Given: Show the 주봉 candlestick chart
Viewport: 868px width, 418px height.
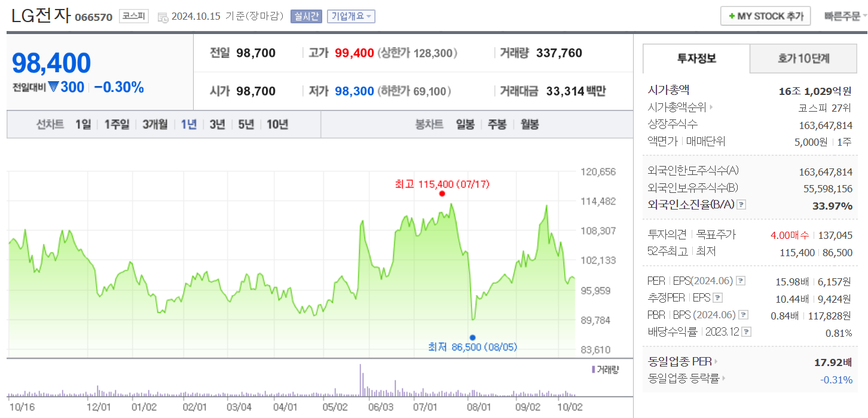Looking at the screenshot, I should click(x=497, y=125).
